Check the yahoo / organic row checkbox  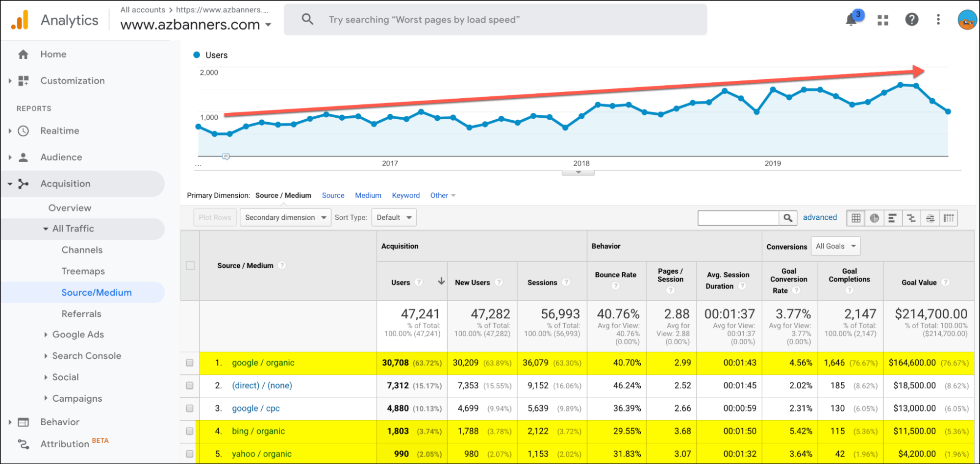[x=190, y=454]
